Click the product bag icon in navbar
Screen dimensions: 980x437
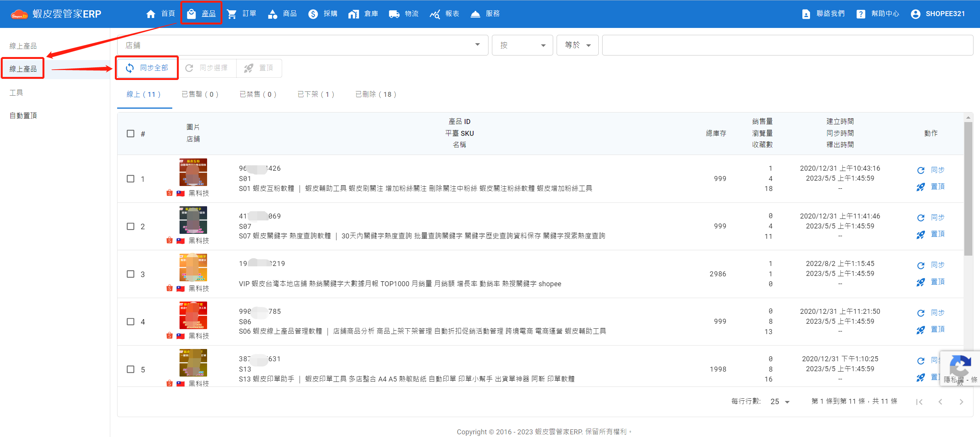(191, 14)
